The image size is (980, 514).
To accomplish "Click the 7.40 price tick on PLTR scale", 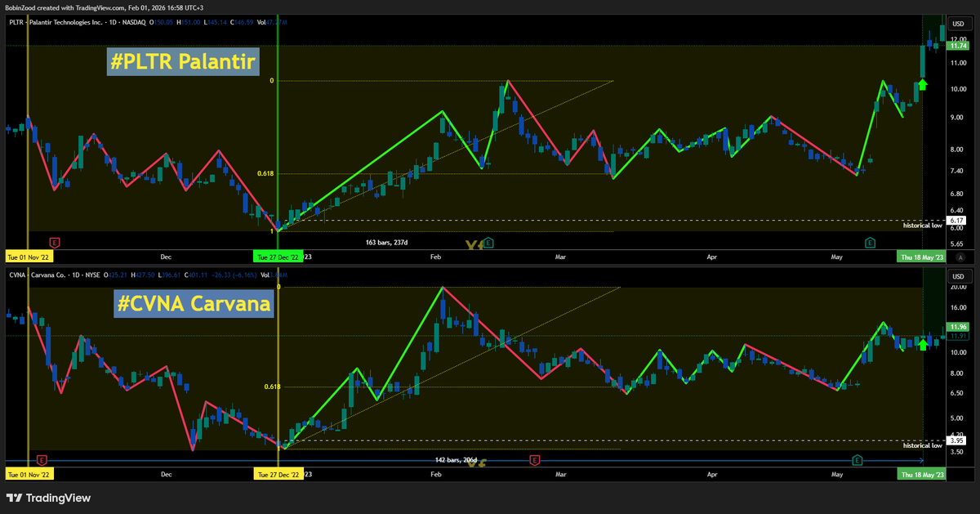I will pyautogui.click(x=957, y=171).
